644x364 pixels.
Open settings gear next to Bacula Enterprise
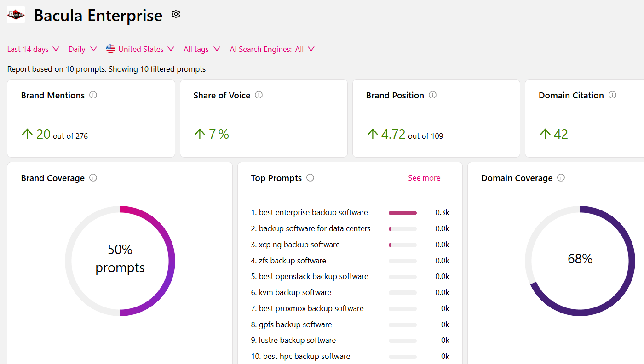[176, 14]
